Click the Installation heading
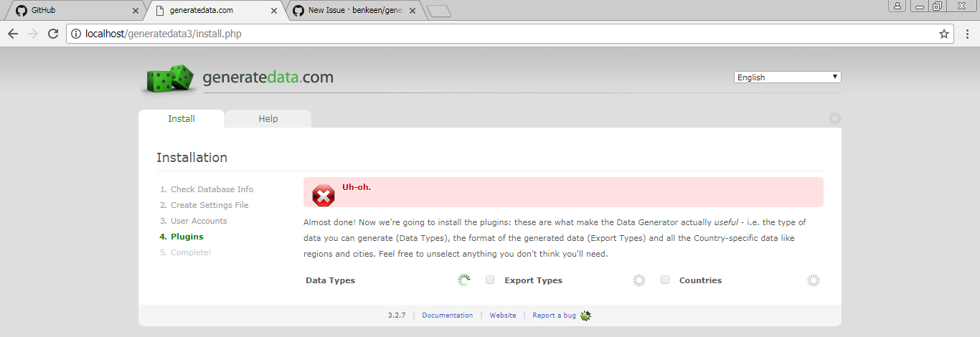This screenshot has height=337, width=980. coord(192,158)
